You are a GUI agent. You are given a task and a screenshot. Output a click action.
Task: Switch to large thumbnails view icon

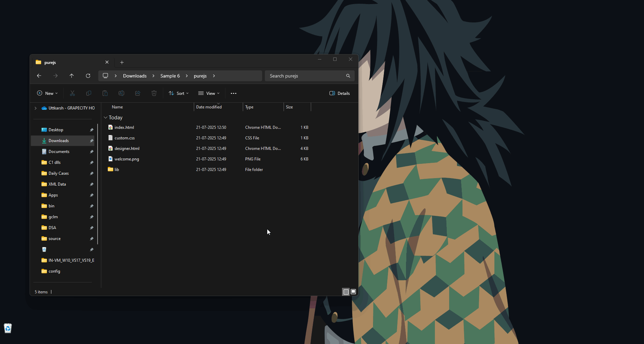[353, 292]
